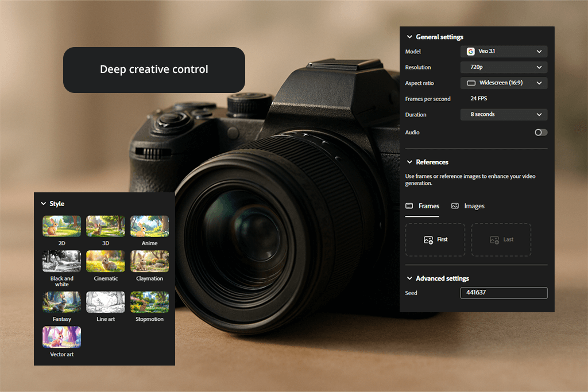Click the 24 FPS value

[478, 98]
